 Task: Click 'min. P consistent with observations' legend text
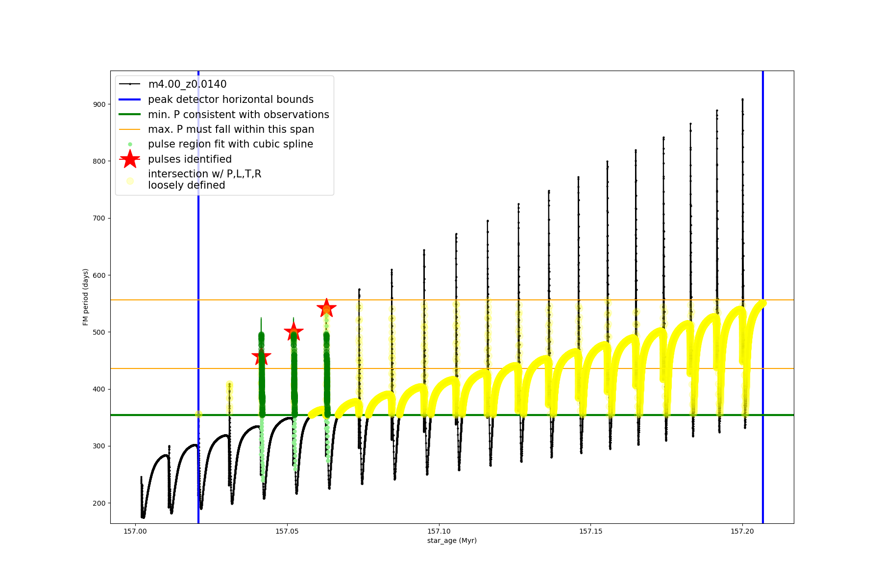click(x=238, y=115)
